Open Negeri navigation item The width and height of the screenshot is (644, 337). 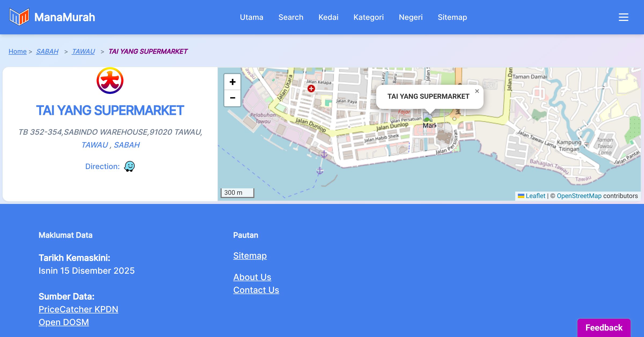pos(411,17)
